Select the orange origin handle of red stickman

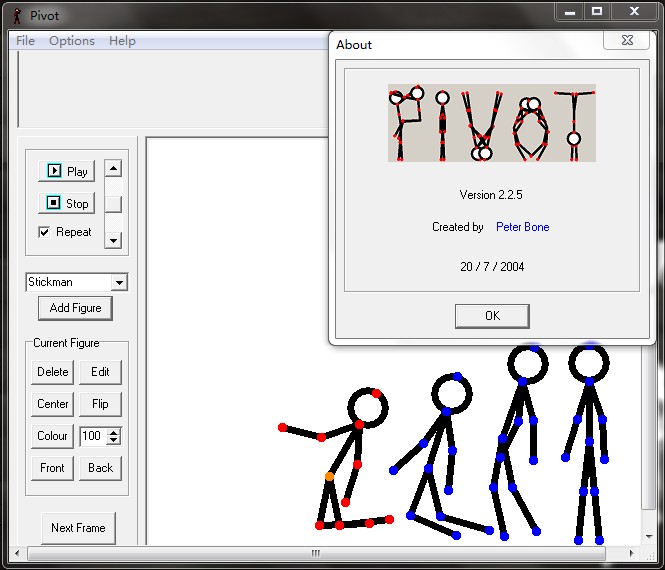tap(330, 477)
